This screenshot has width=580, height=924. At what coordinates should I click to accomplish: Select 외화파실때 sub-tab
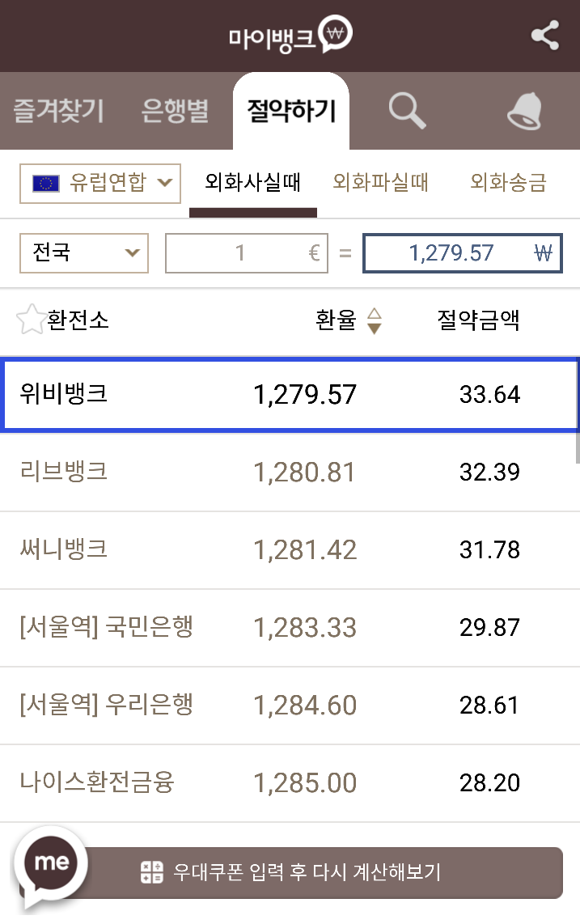[380, 182]
